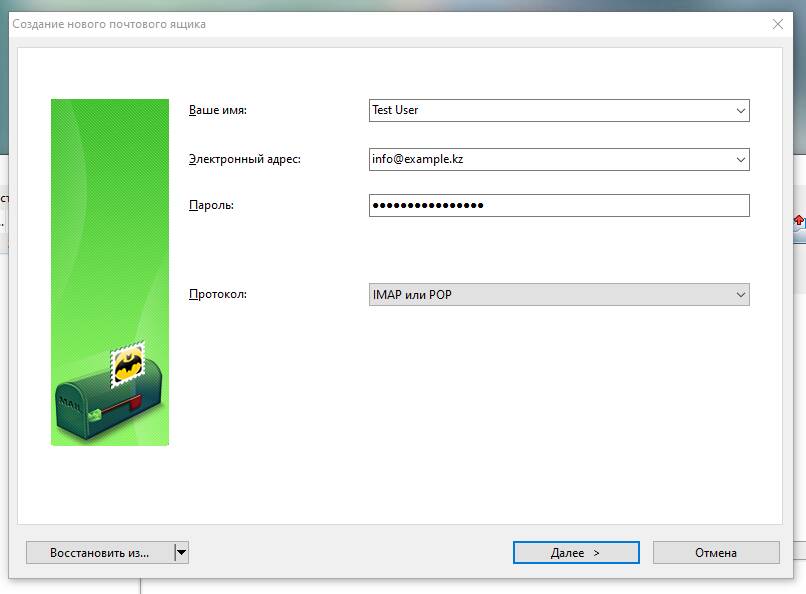Viewport: 806px width, 594px height.
Task: Click The Bat! stamp icon on the mailbox
Action: tap(127, 365)
